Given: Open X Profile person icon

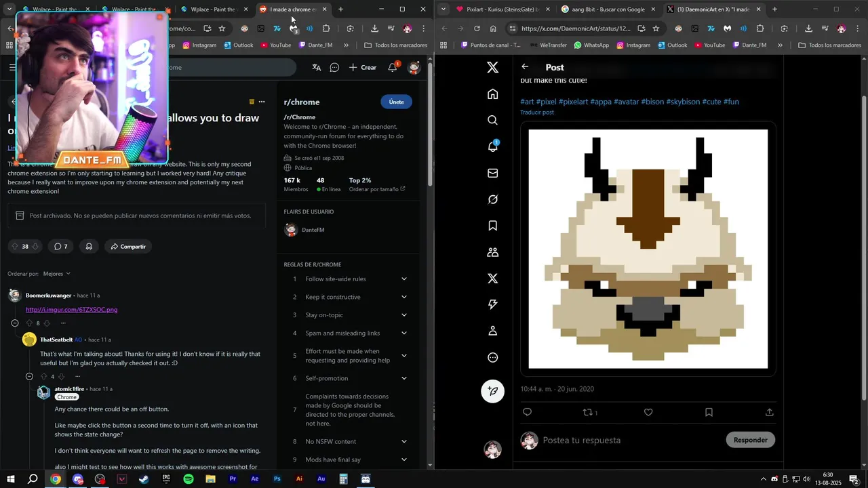Looking at the screenshot, I should pyautogui.click(x=493, y=331).
